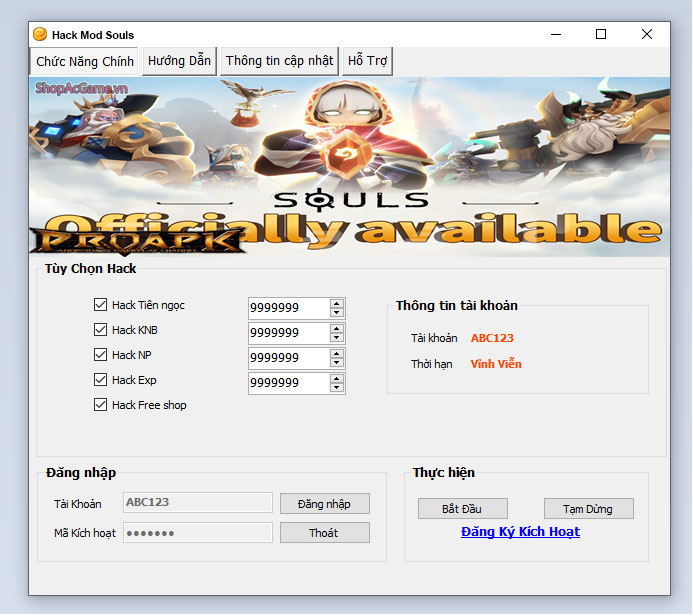The image size is (693, 616).
Task: Switch to the Chức Năng Chính tab
Action: (84, 61)
